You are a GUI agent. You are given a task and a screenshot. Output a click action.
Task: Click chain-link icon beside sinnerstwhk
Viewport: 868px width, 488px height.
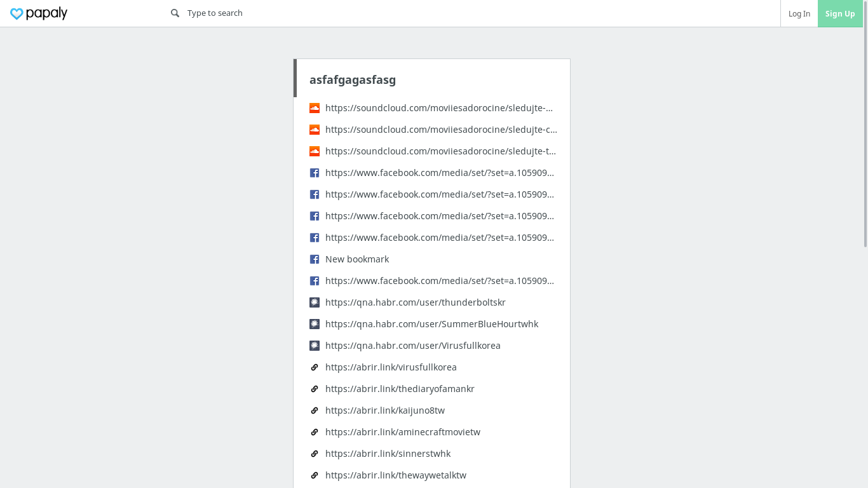pyautogui.click(x=315, y=454)
